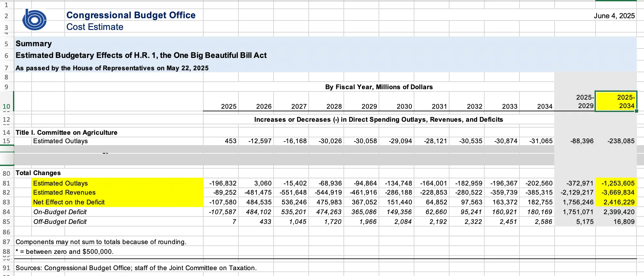644x276 pixels.
Task: Click the 2034 fiscal year column label
Action: tap(545, 106)
